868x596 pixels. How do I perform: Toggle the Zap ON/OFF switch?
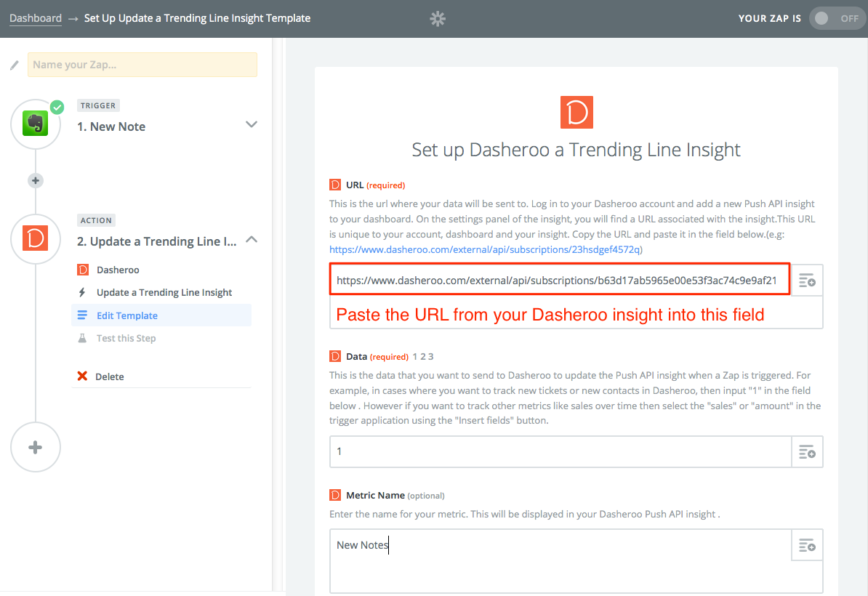point(837,19)
